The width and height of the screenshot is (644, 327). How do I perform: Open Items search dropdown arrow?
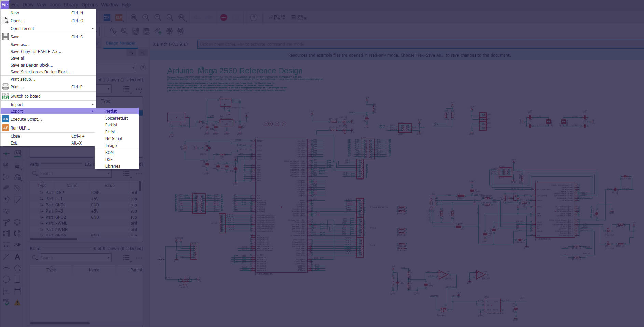tap(109, 258)
